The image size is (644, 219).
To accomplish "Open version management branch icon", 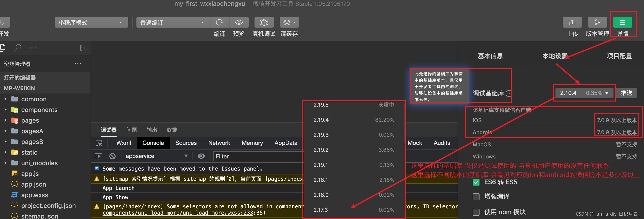I will pos(597,23).
